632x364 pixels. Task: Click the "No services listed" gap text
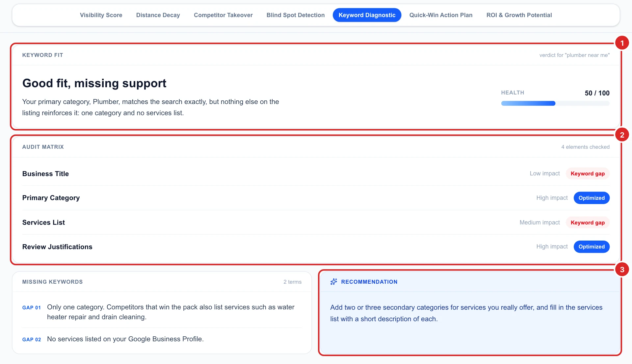tap(125, 339)
